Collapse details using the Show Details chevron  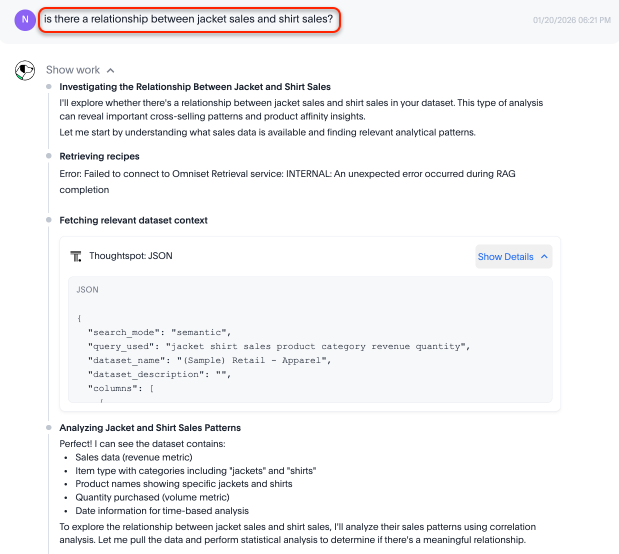point(545,257)
